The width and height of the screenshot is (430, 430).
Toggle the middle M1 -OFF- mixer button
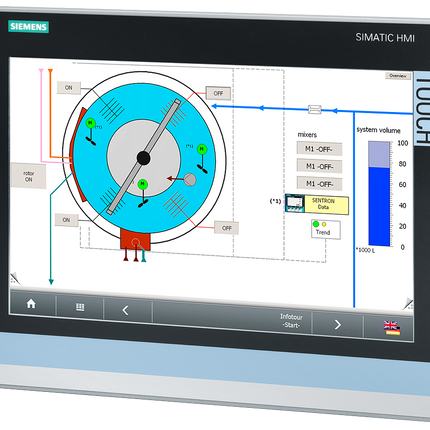319,166
